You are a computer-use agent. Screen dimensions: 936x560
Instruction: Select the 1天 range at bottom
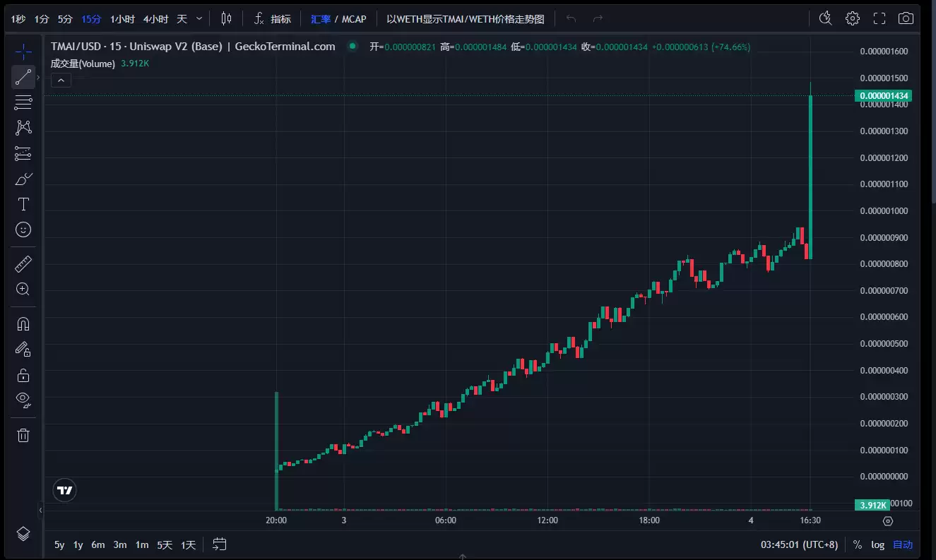(x=188, y=545)
